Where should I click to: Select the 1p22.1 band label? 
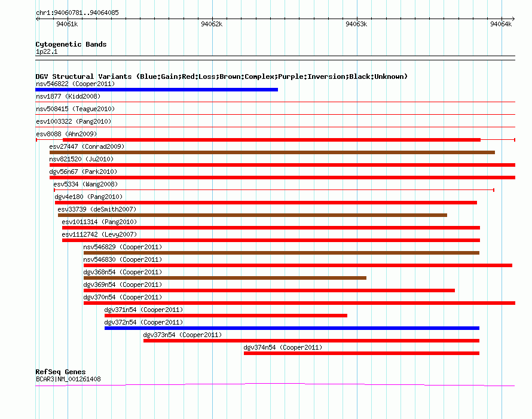click(47, 51)
